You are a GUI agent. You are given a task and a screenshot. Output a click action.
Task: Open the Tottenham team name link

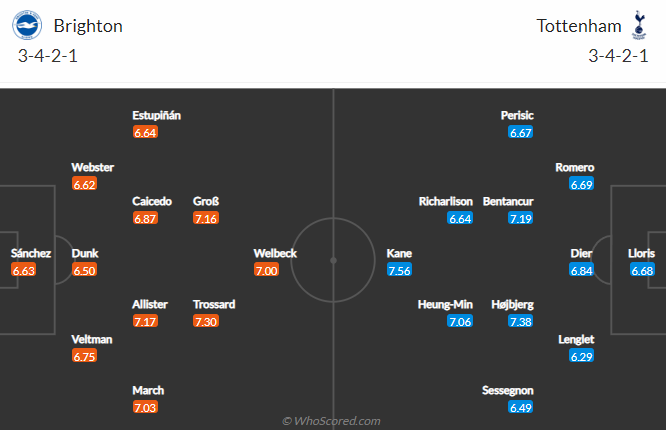tap(577, 26)
